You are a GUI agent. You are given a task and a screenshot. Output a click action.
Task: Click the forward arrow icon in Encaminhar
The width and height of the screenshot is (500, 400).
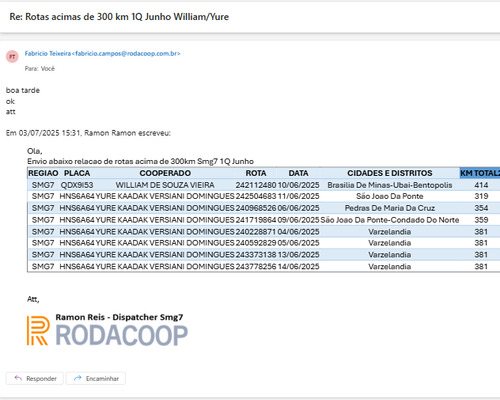[x=78, y=378]
